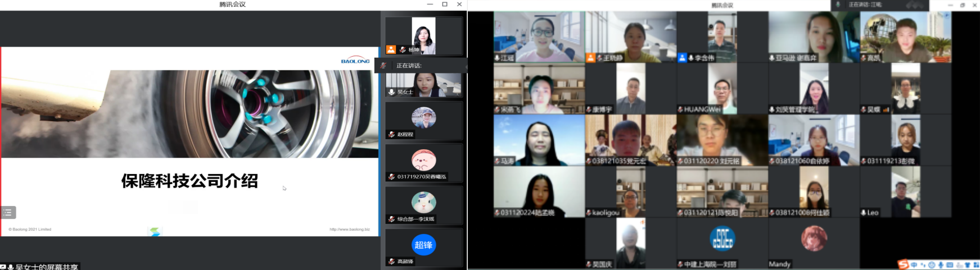Click Sogou IME logo in system tray toolbar
Image resolution: width=980 pixels, height=270 pixels.
click(x=903, y=264)
